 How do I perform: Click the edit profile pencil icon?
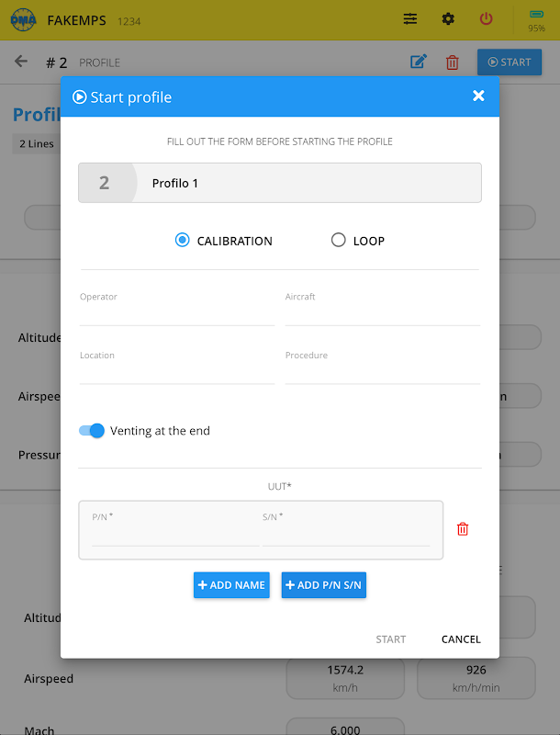(418, 62)
